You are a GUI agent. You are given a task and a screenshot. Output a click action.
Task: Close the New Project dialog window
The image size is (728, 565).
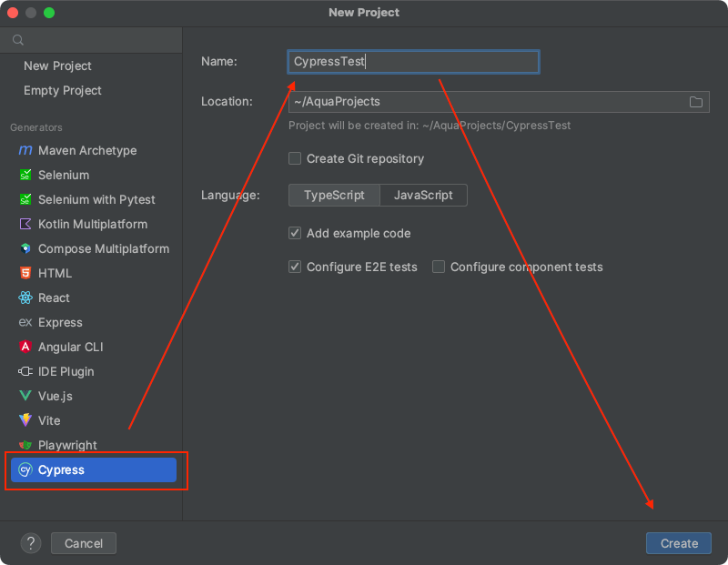pos(13,13)
